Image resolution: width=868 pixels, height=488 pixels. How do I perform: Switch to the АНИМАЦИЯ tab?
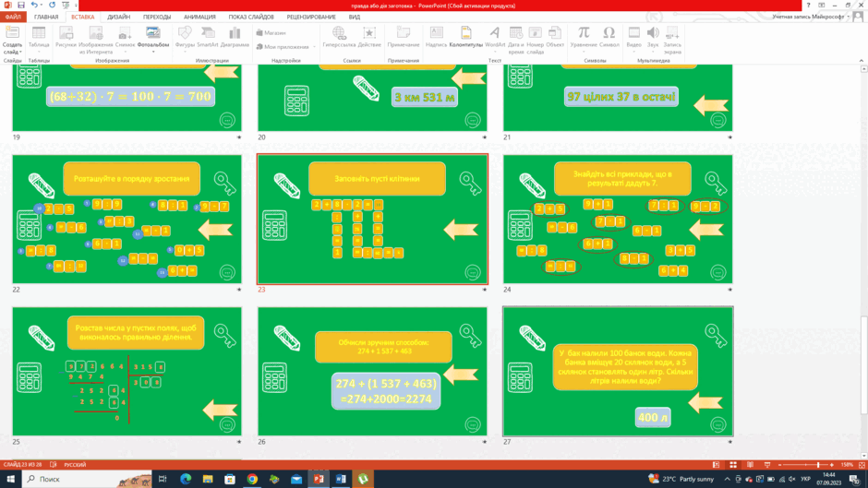(199, 18)
